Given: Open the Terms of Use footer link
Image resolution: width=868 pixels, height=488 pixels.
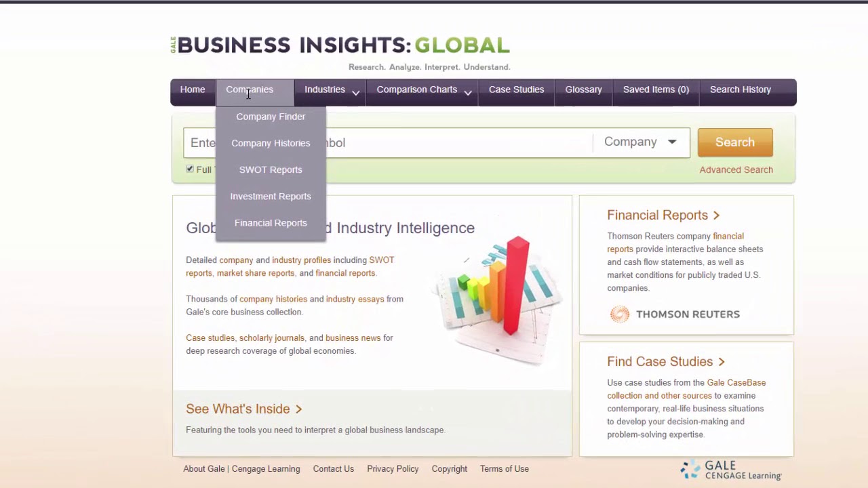Looking at the screenshot, I should click(x=505, y=469).
